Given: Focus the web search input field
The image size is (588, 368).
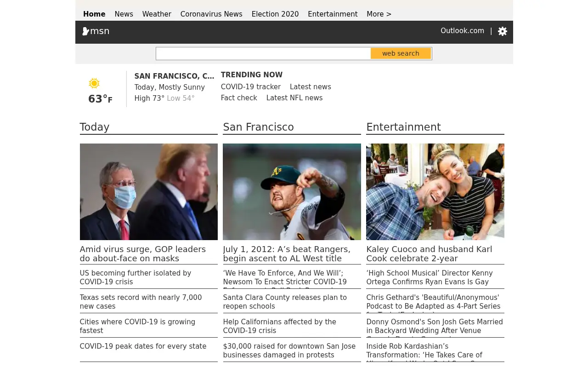Looking at the screenshot, I should pos(263,53).
